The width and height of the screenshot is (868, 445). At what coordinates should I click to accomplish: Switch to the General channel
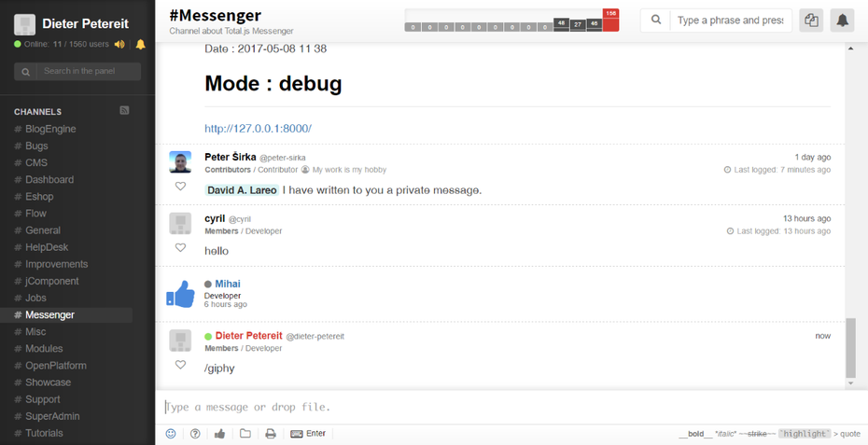[x=43, y=230]
